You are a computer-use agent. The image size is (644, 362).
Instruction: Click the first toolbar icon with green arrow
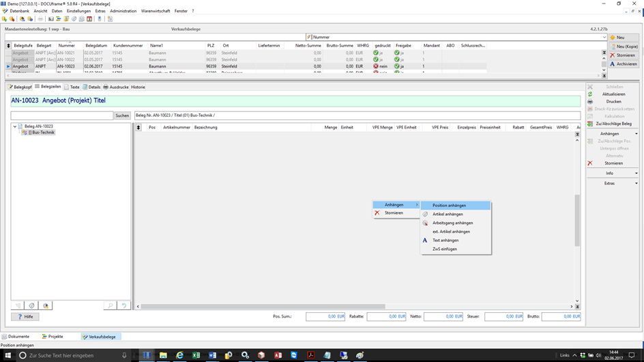[x=5, y=19]
